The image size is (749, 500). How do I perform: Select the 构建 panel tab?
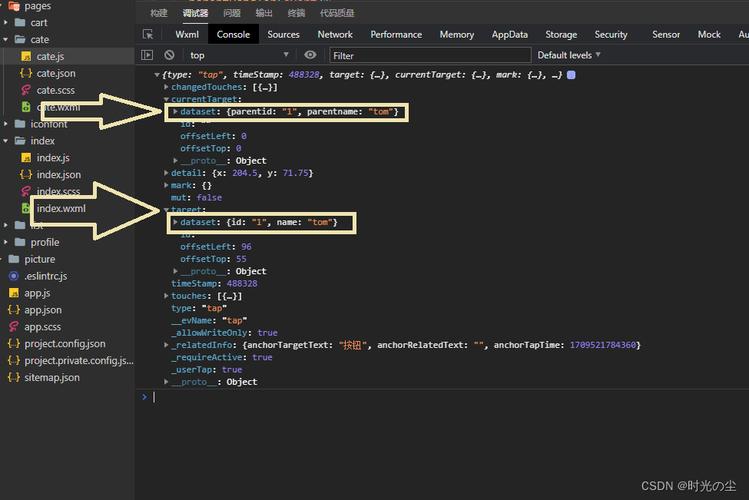tap(159, 13)
